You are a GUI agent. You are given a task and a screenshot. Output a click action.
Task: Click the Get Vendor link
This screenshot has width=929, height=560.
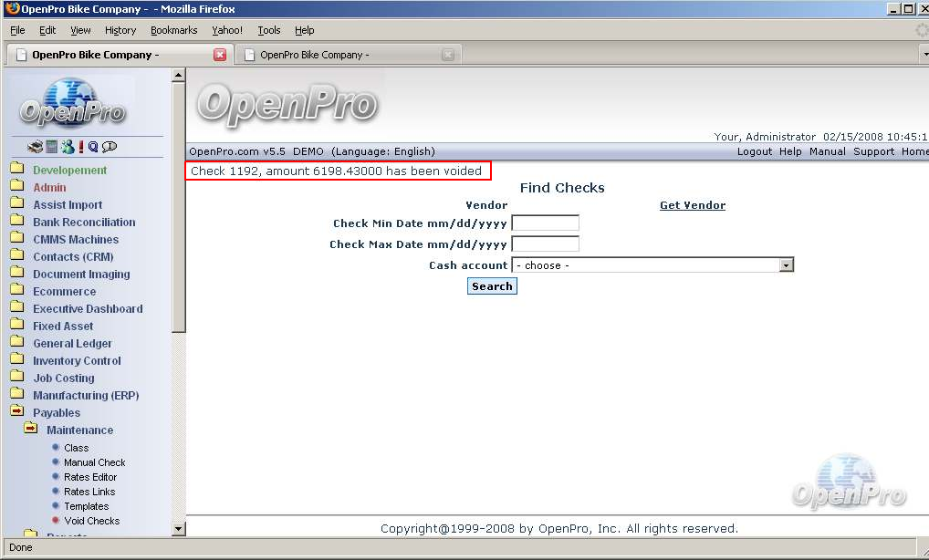pos(693,205)
